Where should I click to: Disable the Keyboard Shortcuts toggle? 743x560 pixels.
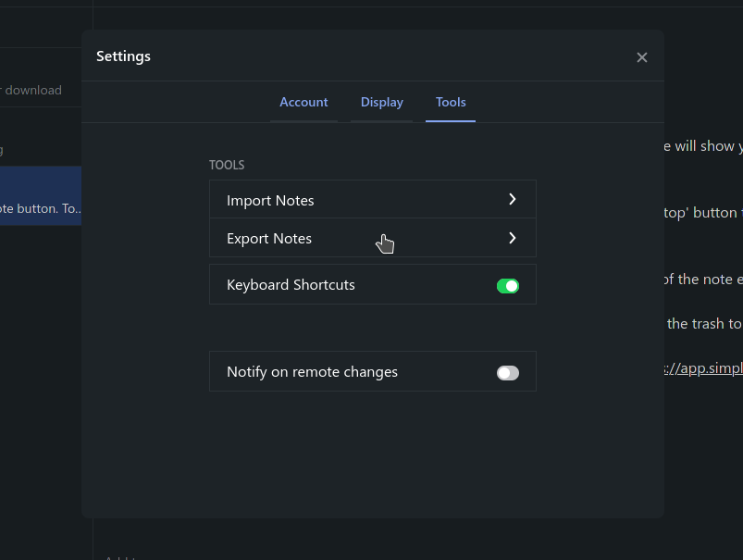click(x=508, y=286)
